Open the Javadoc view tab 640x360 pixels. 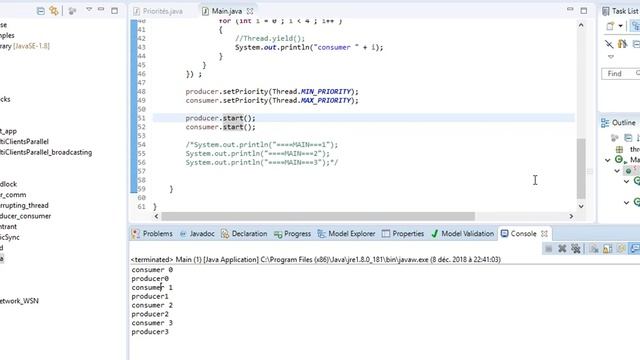click(x=197, y=233)
